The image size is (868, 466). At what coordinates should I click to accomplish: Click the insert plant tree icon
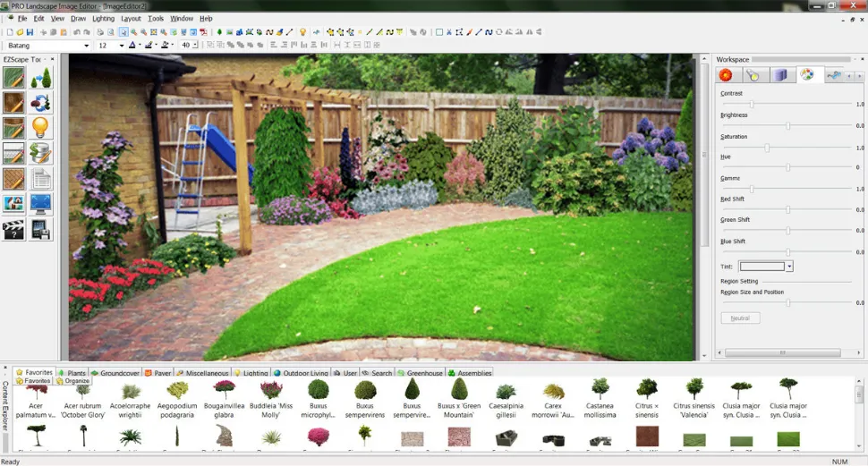pyautogui.click(x=219, y=32)
